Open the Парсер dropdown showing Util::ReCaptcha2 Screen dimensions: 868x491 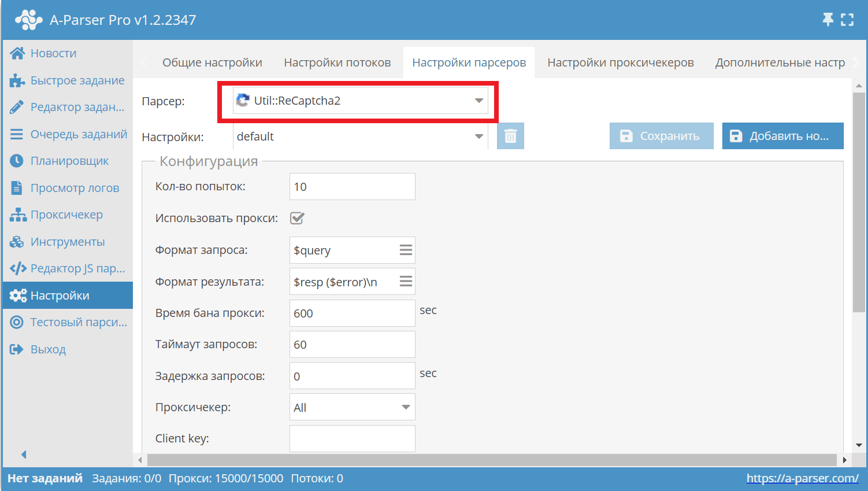(361, 101)
